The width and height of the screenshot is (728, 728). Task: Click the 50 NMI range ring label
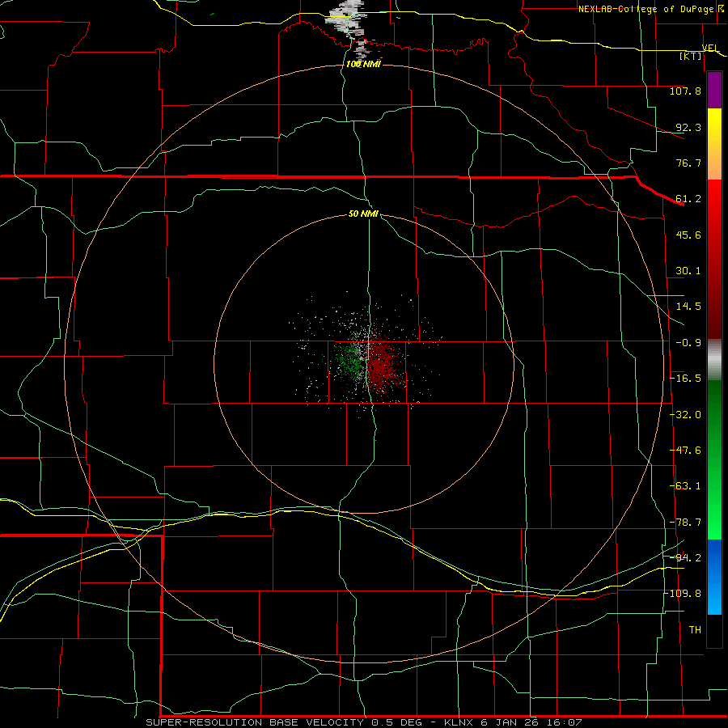click(363, 214)
